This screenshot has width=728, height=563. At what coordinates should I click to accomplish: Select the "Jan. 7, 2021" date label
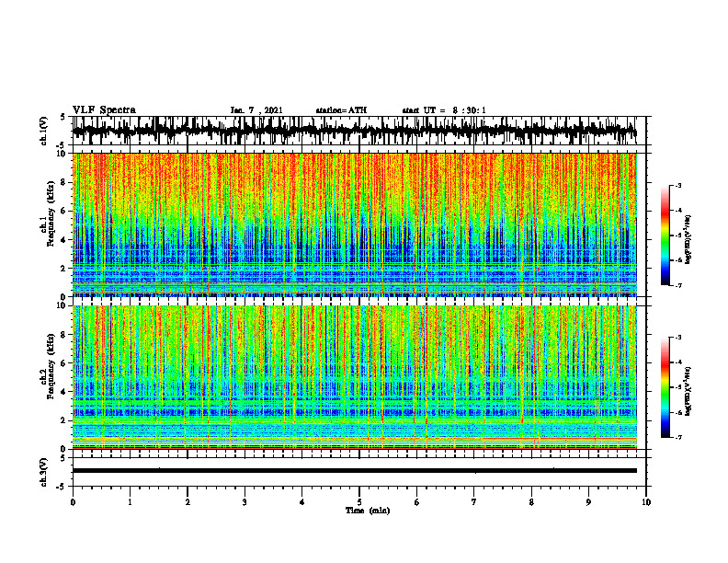coord(256,110)
